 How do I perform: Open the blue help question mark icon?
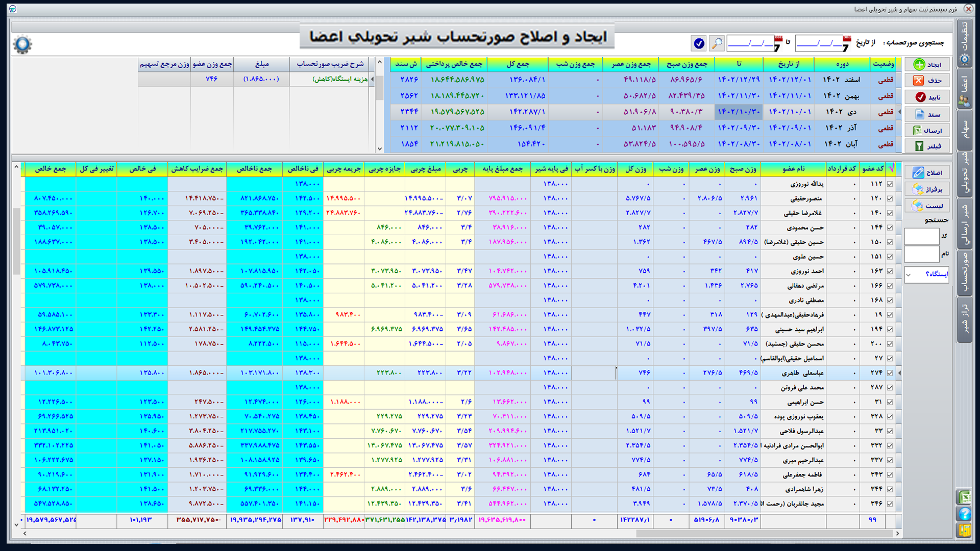[x=964, y=514]
